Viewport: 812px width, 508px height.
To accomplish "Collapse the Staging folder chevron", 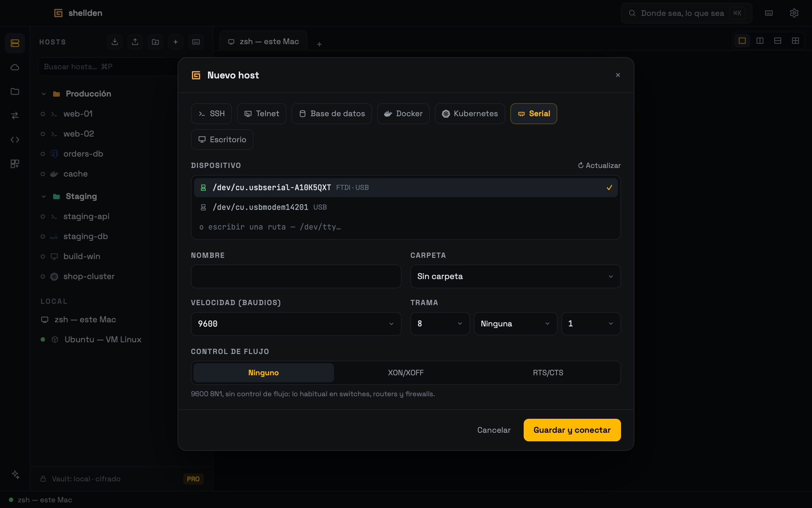I will (44, 197).
